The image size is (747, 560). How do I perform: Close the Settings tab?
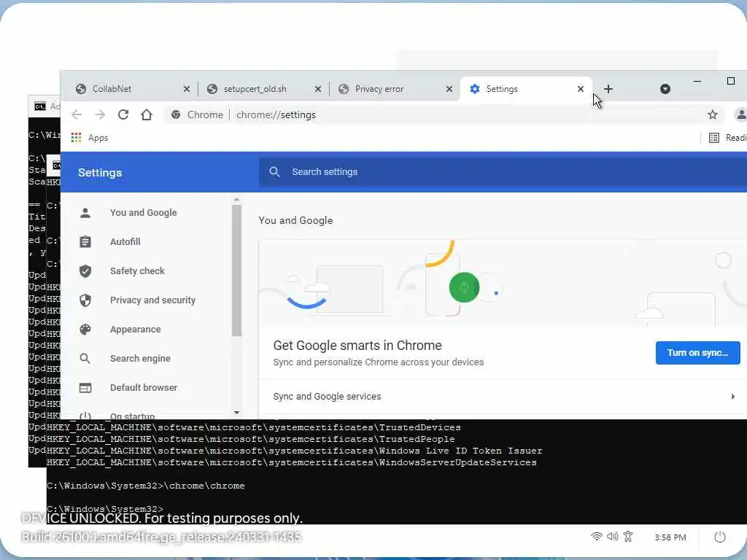click(580, 89)
